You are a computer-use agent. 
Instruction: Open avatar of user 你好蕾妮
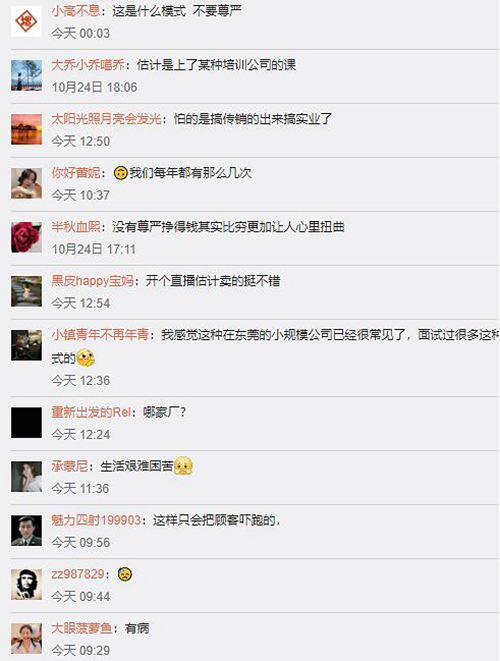point(26,183)
